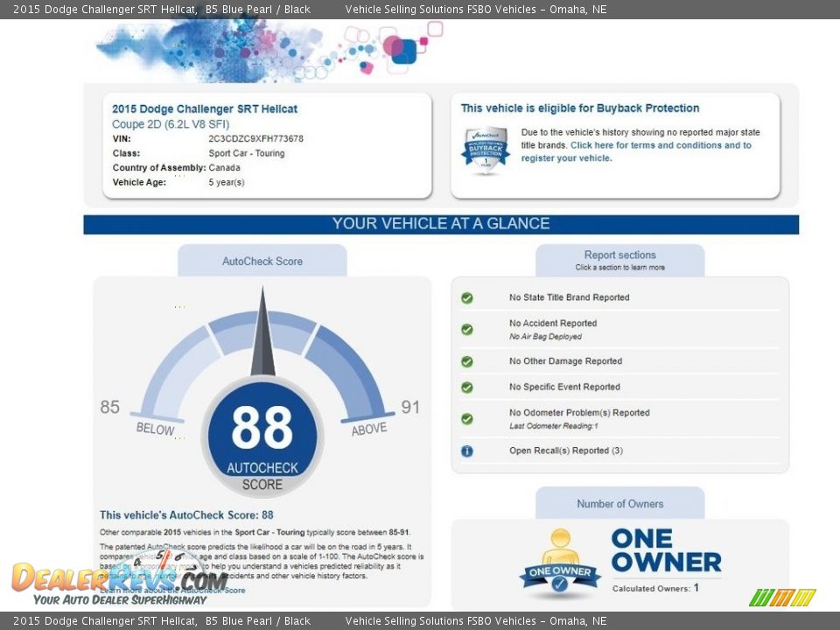Click green check beside No Other Damage Reported
The height and width of the screenshot is (630, 840).
tap(467, 361)
